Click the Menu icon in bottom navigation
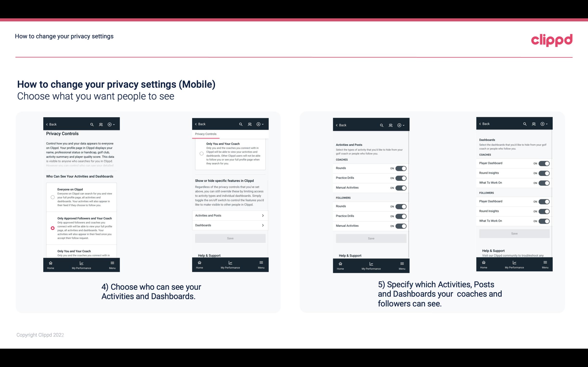Viewport: 588px width, 367px height. tap(112, 262)
